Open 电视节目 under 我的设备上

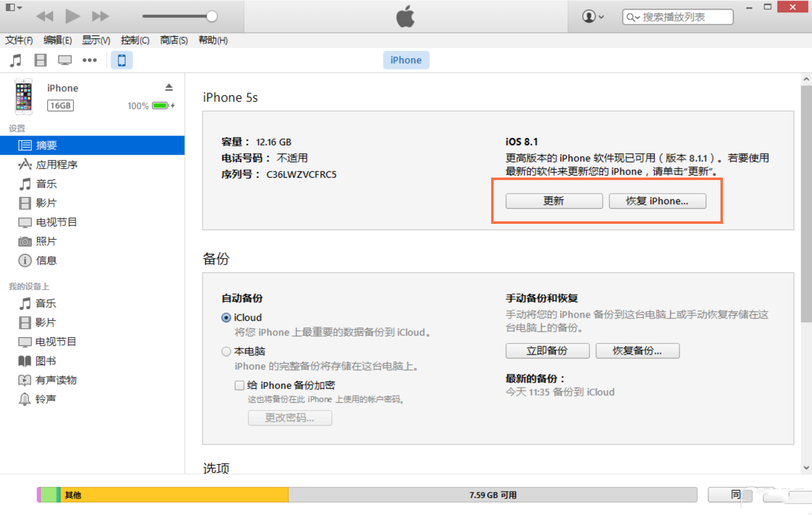point(93,341)
